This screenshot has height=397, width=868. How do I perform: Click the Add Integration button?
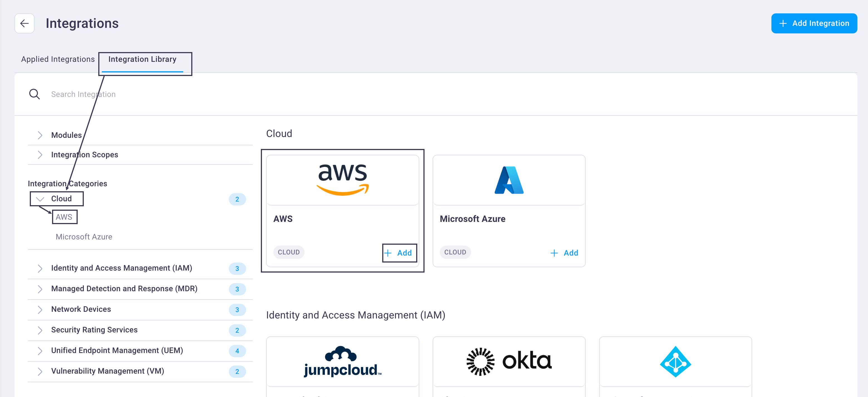pos(814,23)
